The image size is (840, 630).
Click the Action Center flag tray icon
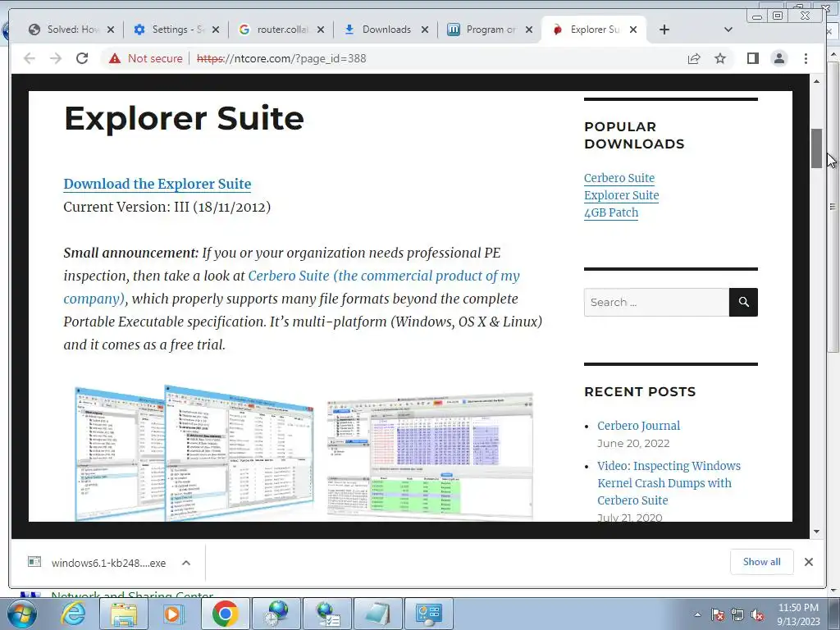coord(717,614)
